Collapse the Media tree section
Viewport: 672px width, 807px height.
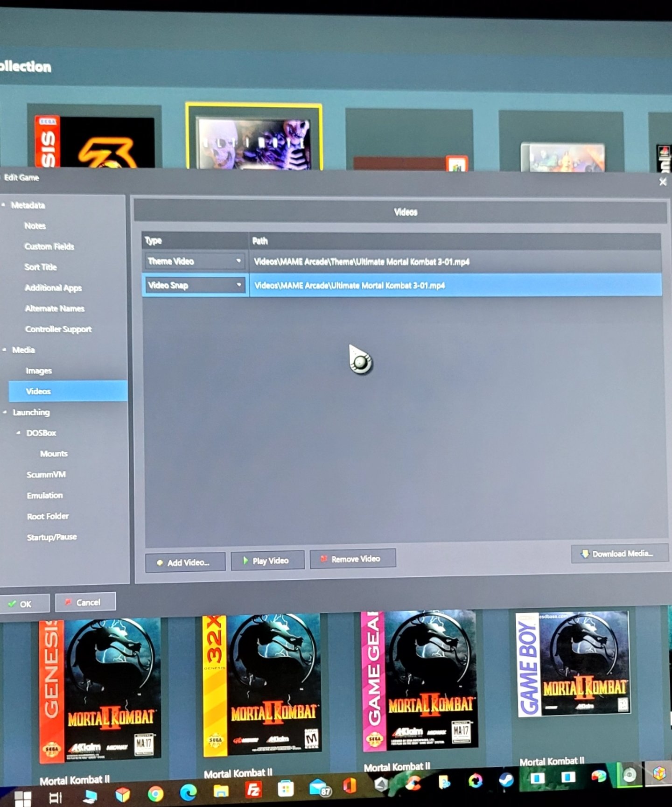point(5,350)
